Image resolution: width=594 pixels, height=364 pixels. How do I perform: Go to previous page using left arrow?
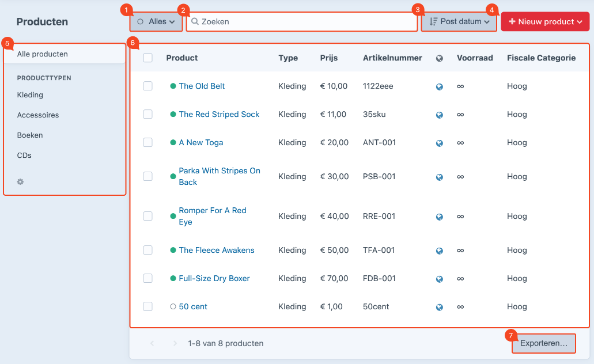click(152, 343)
